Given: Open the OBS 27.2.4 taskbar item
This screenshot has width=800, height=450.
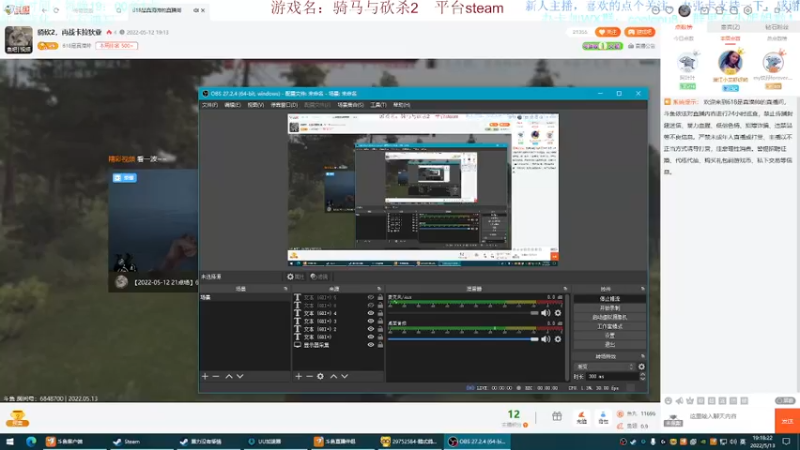Looking at the screenshot, I should click(478, 441).
